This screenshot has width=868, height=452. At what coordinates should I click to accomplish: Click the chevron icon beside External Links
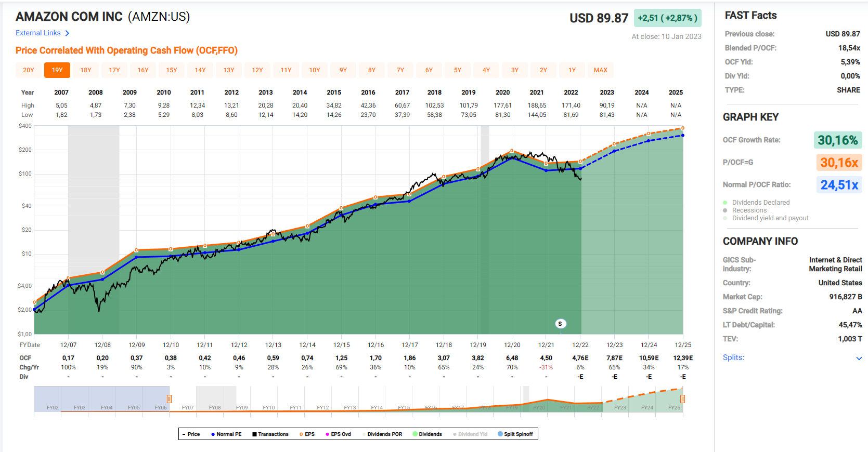[x=67, y=33]
